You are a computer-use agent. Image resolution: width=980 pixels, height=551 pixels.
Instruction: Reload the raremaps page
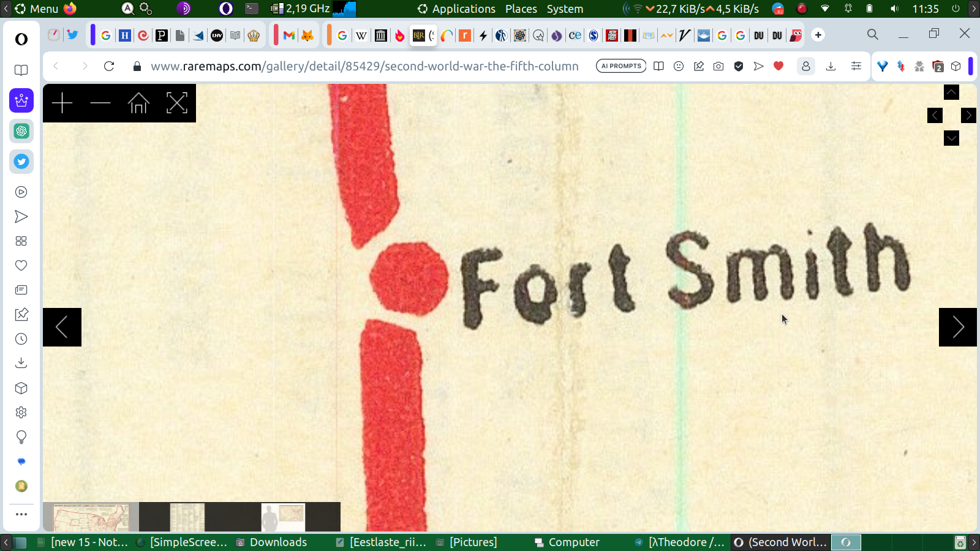coord(109,66)
